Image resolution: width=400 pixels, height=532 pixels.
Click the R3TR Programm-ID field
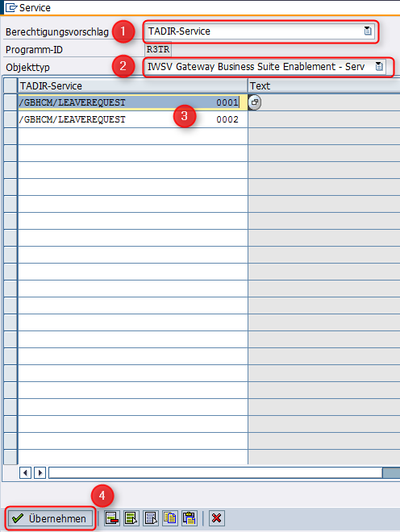coord(158,49)
